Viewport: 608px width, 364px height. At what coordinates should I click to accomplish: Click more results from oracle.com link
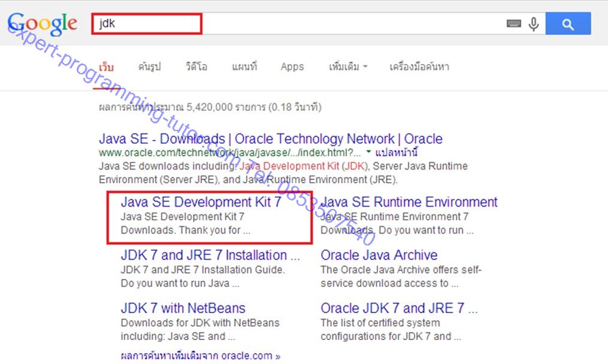(x=201, y=356)
